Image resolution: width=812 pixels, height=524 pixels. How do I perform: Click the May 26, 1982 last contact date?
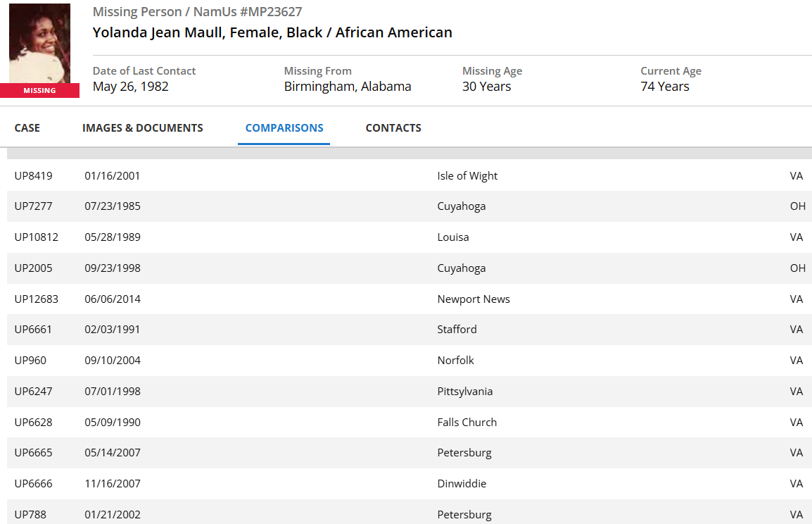click(x=130, y=87)
